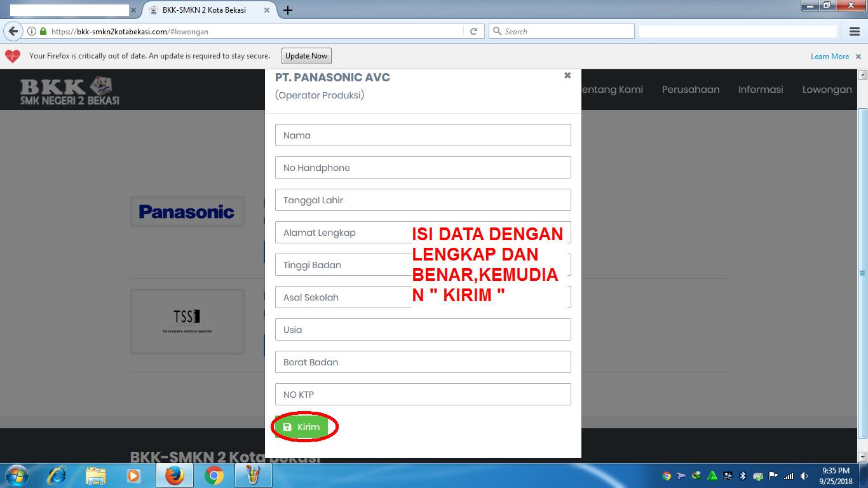The image size is (868, 488).
Task: Click the Update Now button
Action: [x=306, y=56]
